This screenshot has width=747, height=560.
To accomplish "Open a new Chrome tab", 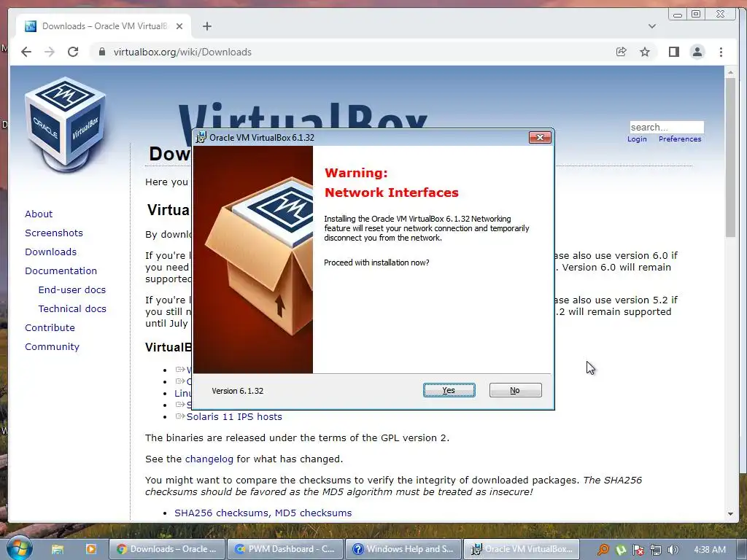I will [206, 26].
